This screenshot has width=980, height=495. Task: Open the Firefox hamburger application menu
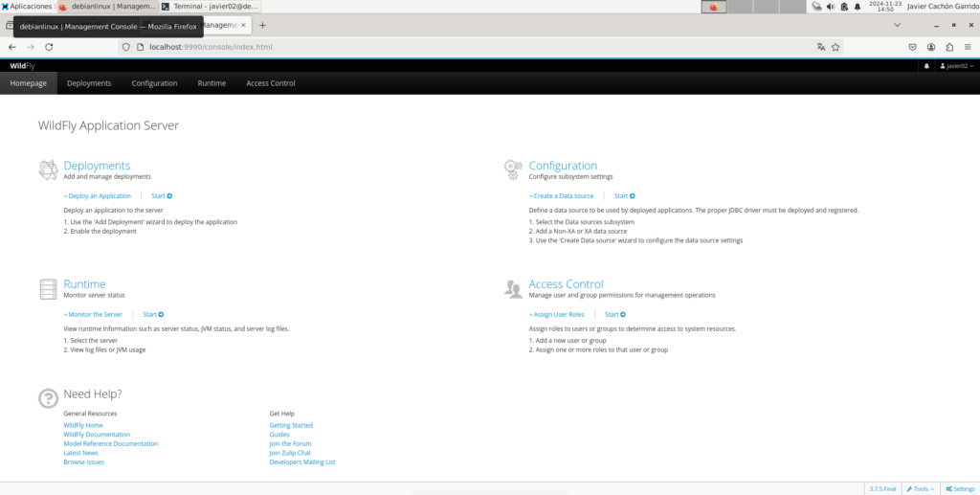pos(968,47)
